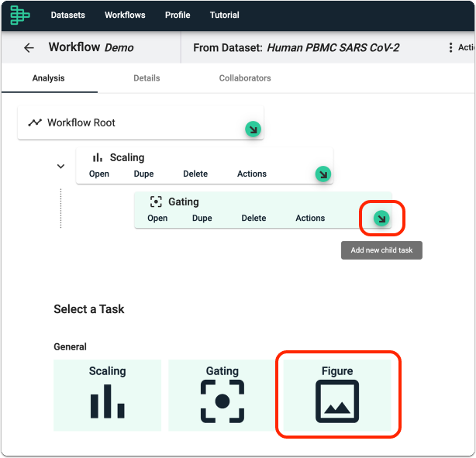Click the Gating title in the tree
Viewport: 476px width, 458px height.
coord(184,201)
